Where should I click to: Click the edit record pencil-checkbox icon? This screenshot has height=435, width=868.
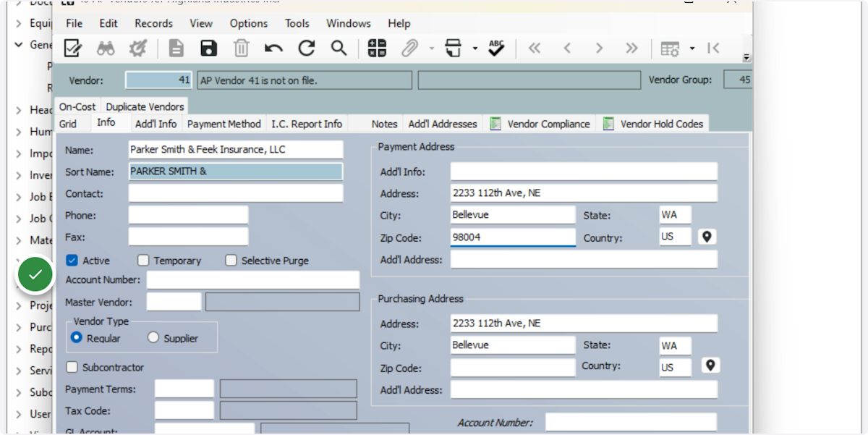[73, 48]
